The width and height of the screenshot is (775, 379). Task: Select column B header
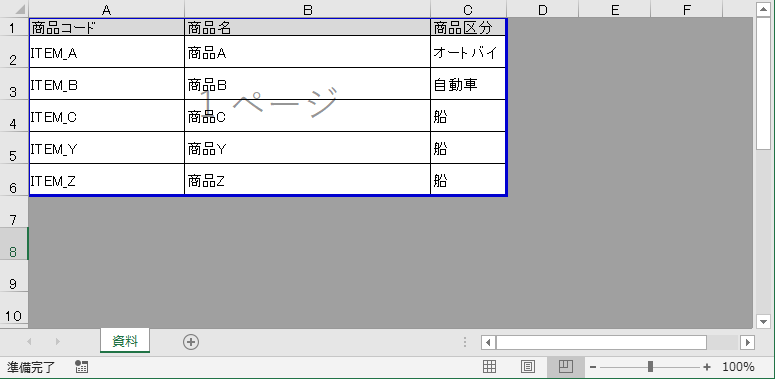point(307,9)
